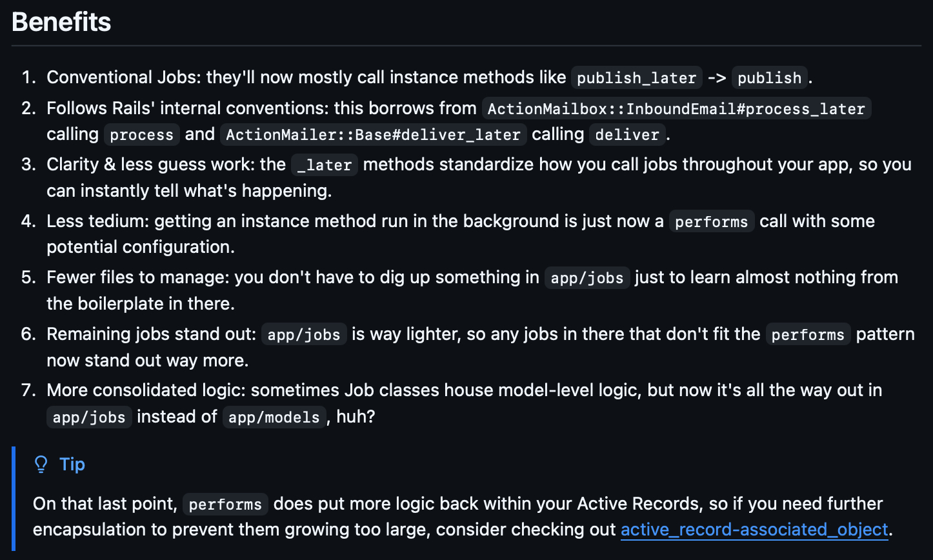The image size is (933, 560).
Task: Click the publish_later code snippet
Action: tap(636, 78)
